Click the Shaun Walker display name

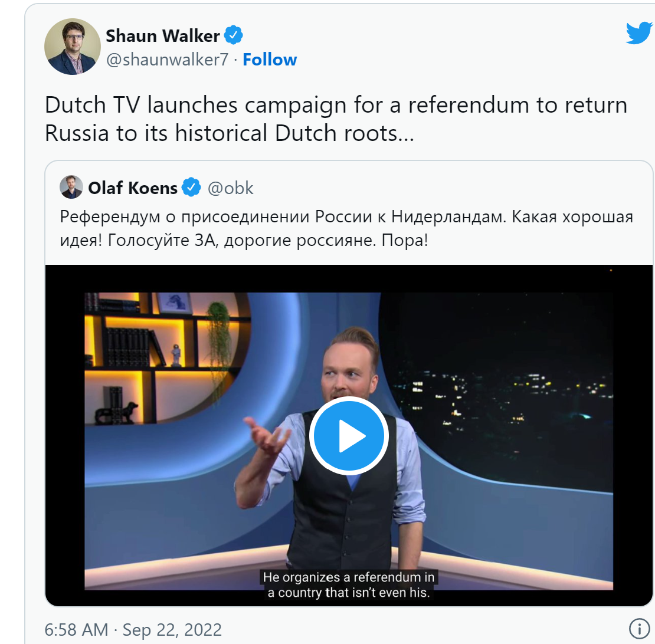click(162, 36)
